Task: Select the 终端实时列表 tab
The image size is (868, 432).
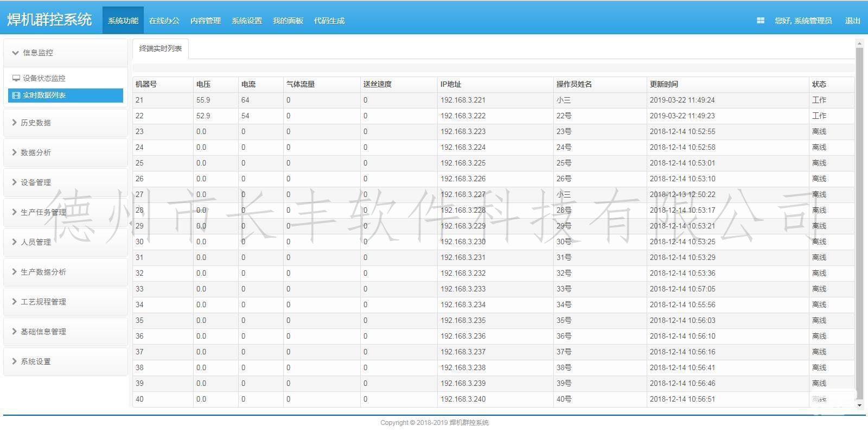Action: [161, 48]
